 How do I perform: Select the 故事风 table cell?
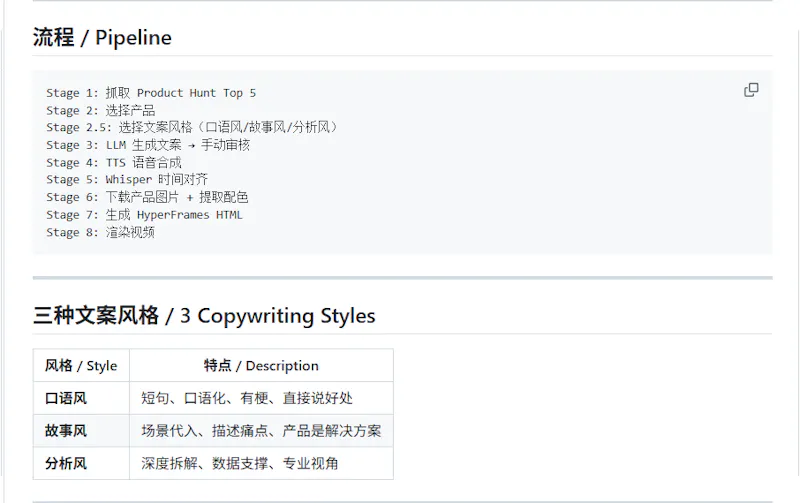pyautogui.click(x=81, y=431)
